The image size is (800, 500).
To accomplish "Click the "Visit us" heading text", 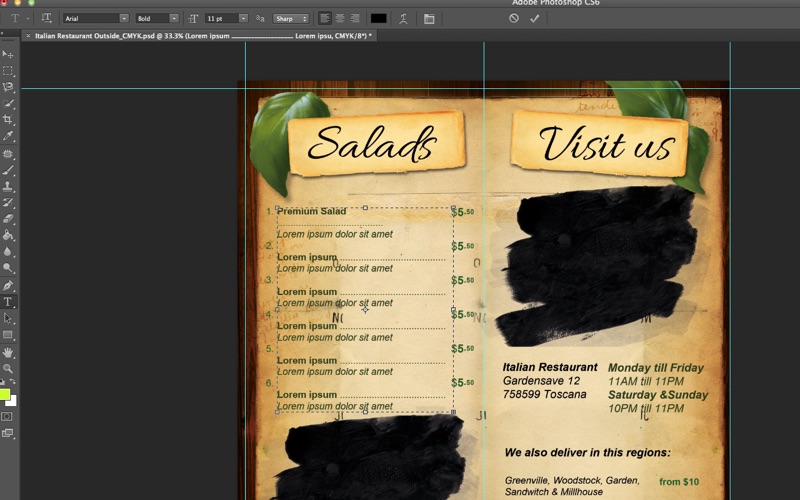I will (607, 145).
